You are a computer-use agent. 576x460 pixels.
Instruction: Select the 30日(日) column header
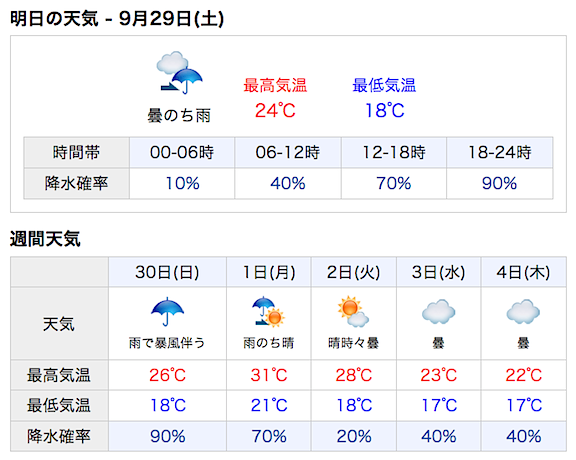(167, 272)
